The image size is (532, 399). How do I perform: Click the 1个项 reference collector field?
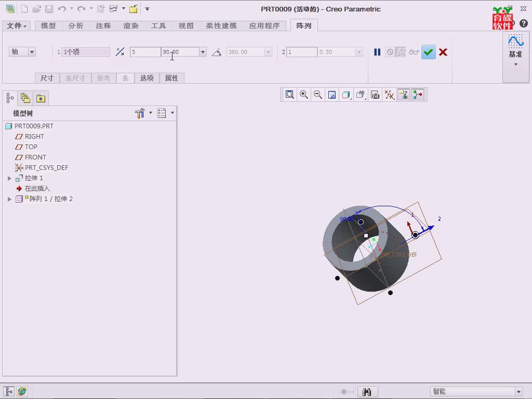pyautogui.click(x=86, y=52)
